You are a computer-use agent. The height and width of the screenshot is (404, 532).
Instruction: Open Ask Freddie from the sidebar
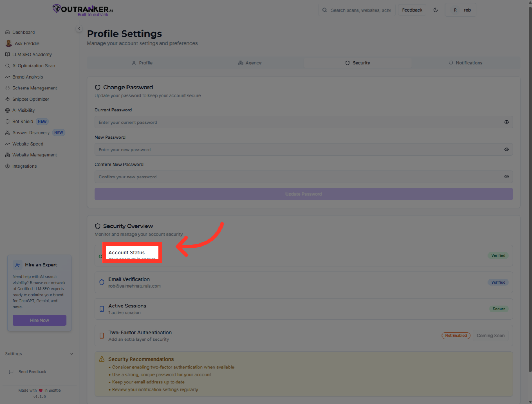click(x=26, y=43)
